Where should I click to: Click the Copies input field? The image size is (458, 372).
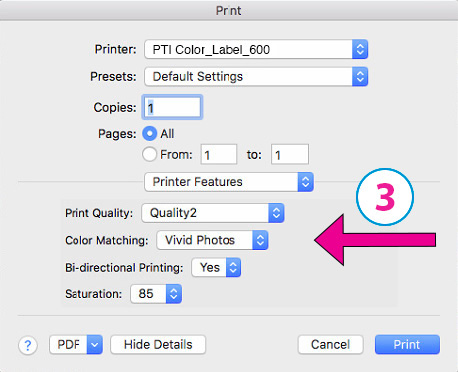click(x=172, y=107)
